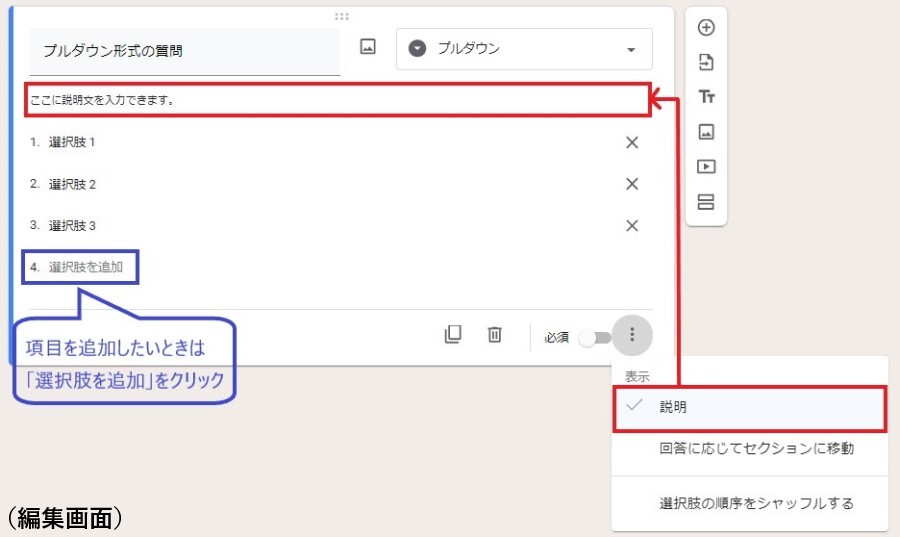Click the import questions icon
The image size is (900, 537).
point(706,62)
